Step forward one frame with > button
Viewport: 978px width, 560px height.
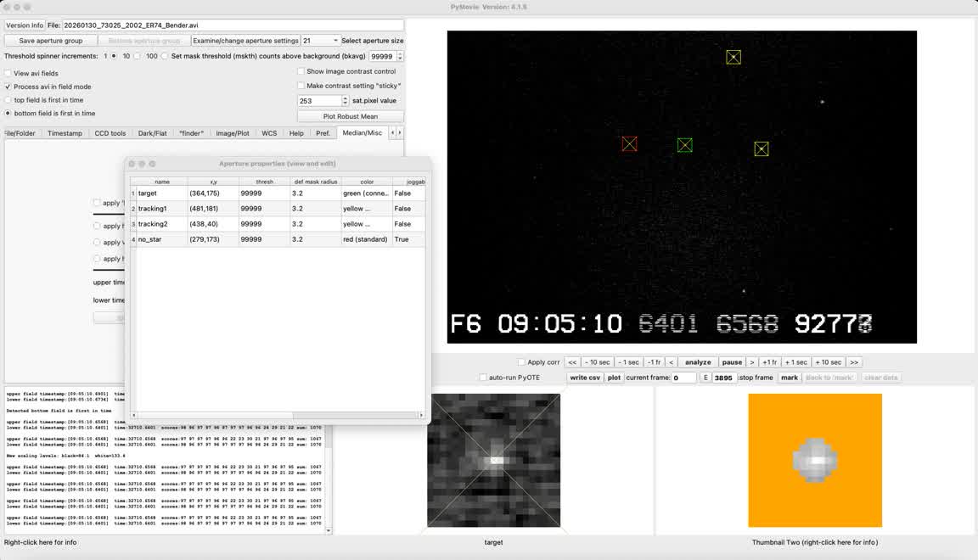[x=751, y=362]
